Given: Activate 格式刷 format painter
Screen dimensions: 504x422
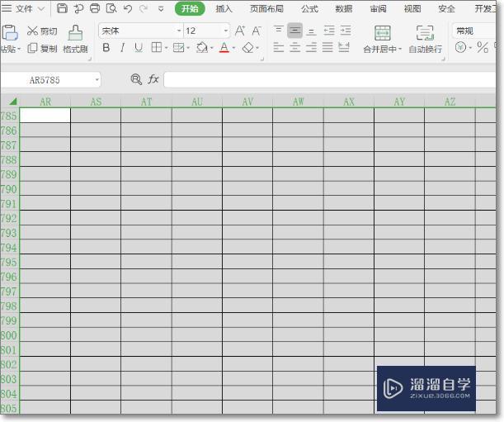Looking at the screenshot, I should pos(75,40).
